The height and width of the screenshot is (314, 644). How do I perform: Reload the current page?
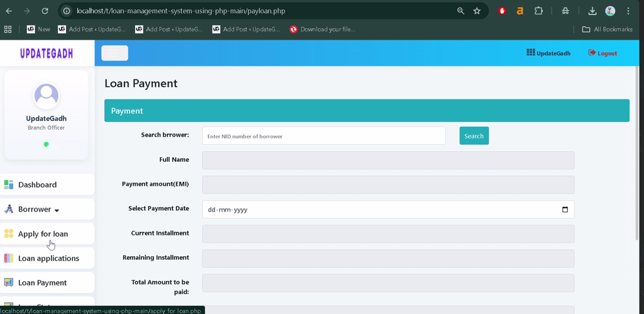coord(45,11)
